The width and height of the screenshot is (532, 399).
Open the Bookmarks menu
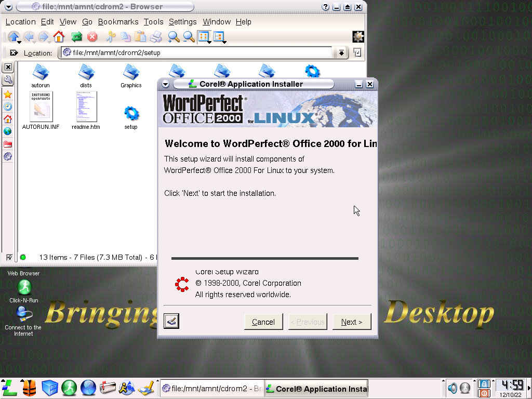[118, 22]
